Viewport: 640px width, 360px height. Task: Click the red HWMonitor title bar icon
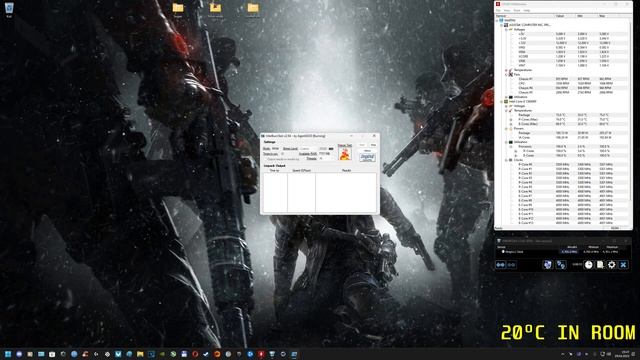pyautogui.click(x=498, y=4)
